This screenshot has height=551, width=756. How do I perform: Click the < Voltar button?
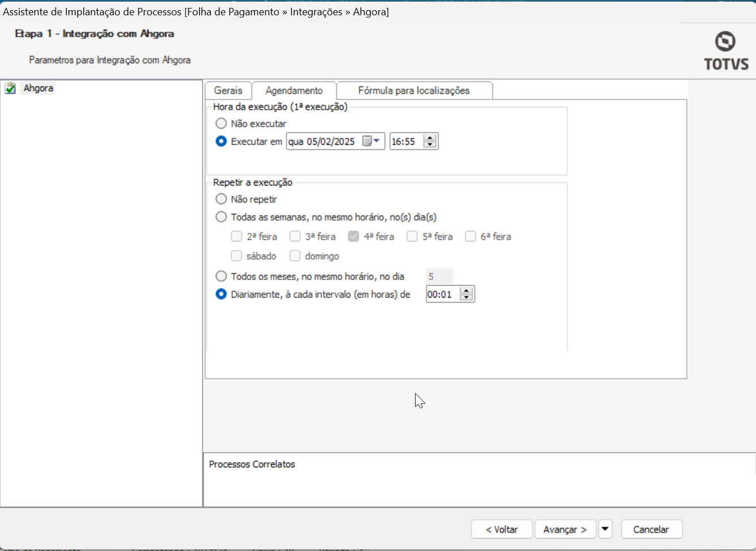point(502,530)
